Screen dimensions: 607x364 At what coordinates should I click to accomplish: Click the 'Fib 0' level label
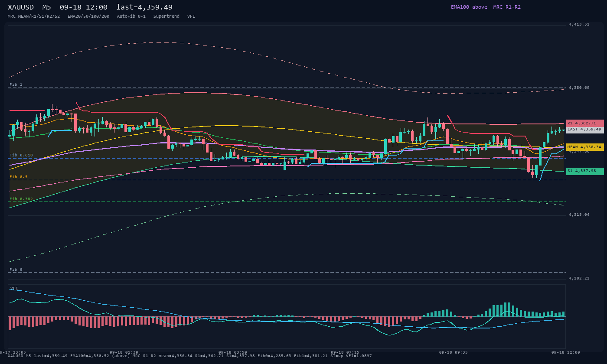(x=16, y=270)
